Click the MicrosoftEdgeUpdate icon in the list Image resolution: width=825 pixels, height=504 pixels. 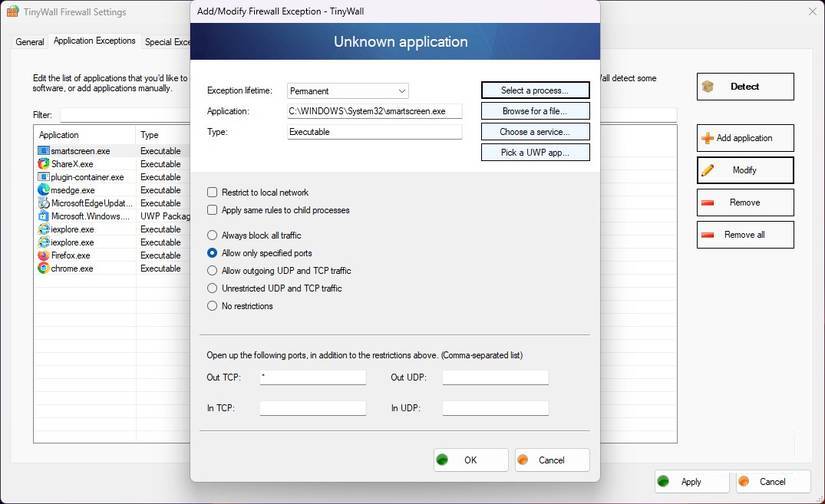[43, 203]
